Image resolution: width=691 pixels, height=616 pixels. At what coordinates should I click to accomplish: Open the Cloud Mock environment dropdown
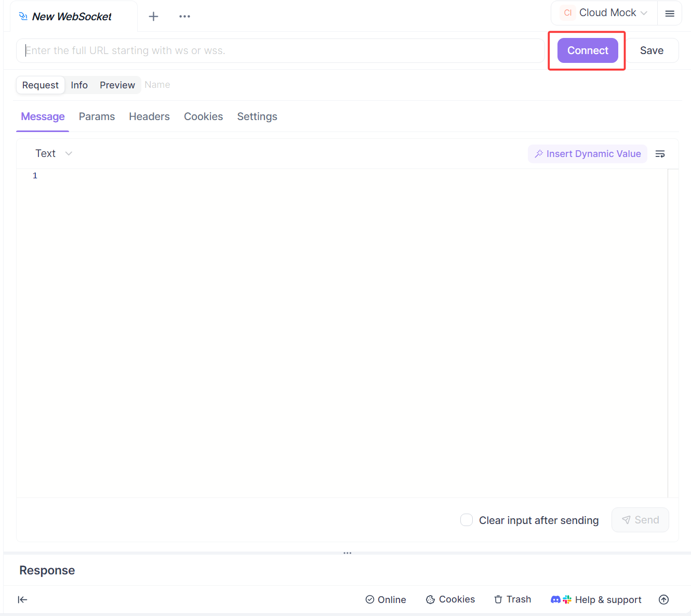point(605,13)
